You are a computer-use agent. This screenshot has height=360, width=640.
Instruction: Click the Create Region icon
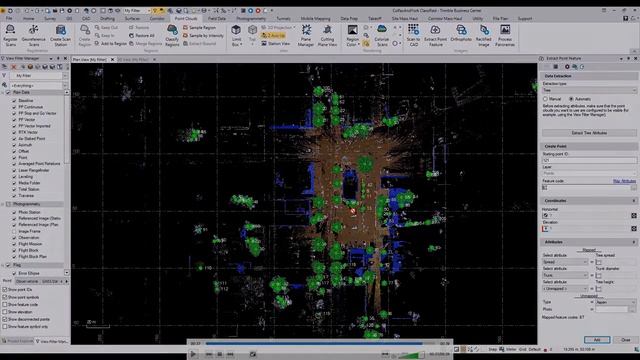click(x=84, y=36)
